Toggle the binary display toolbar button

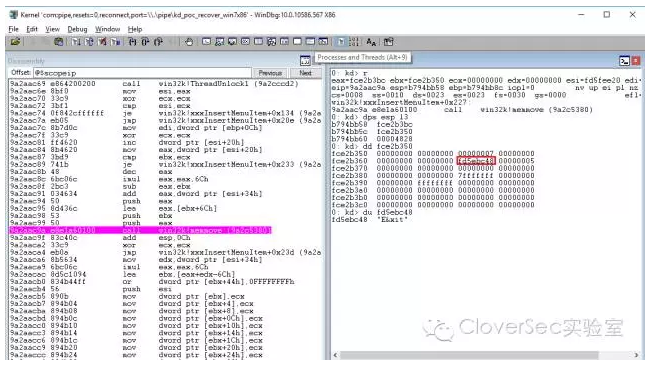[x=354, y=42]
